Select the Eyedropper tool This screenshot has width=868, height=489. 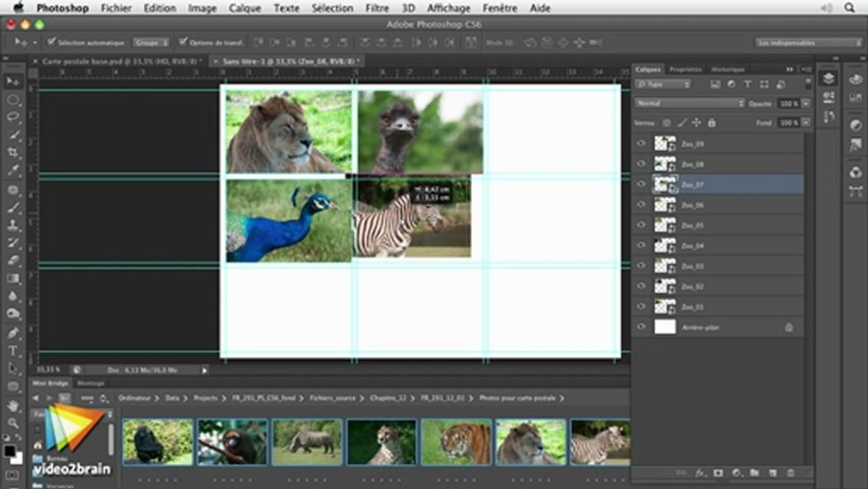click(x=13, y=170)
